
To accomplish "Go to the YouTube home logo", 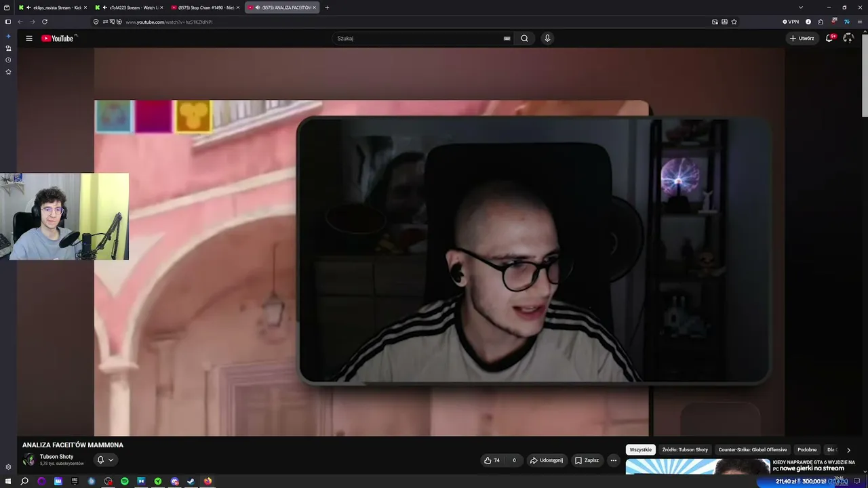I will [x=58, y=39].
